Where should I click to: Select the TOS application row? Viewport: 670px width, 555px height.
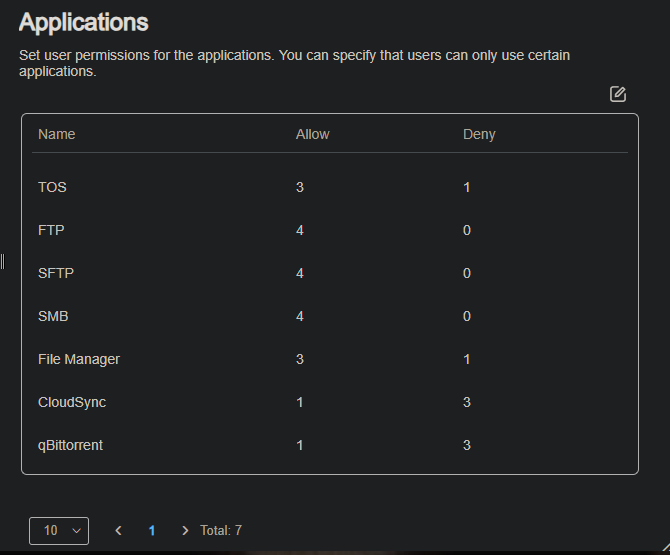click(x=53, y=187)
